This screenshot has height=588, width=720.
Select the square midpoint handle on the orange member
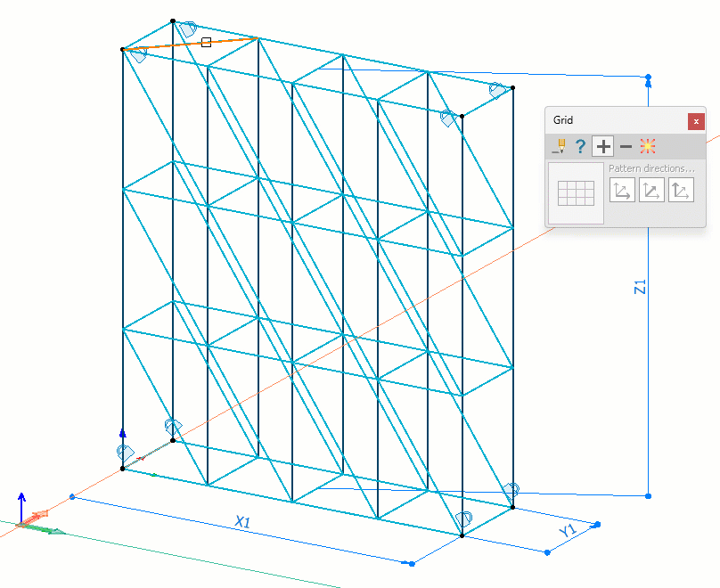tap(206, 42)
